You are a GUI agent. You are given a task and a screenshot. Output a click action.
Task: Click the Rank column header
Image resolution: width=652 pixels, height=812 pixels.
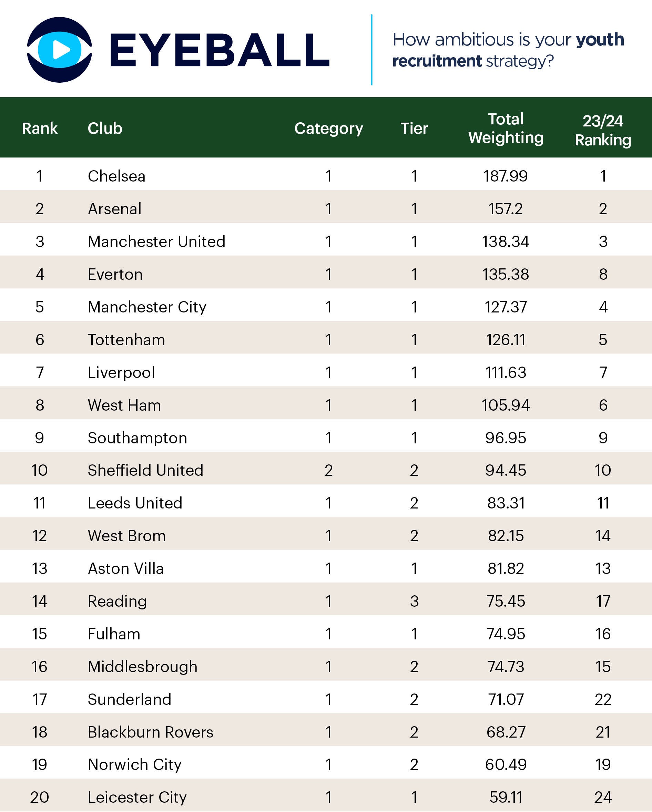pyautogui.click(x=40, y=129)
